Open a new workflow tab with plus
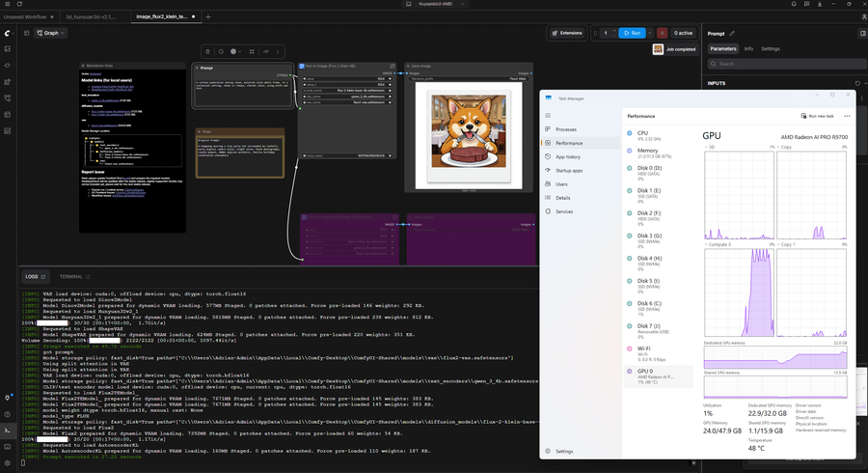Screen dimensions: 868x473 (x=208, y=16)
